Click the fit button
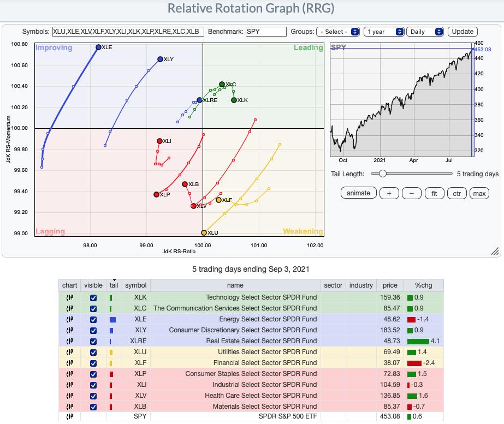The height and width of the screenshot is (424, 504). 434,193
